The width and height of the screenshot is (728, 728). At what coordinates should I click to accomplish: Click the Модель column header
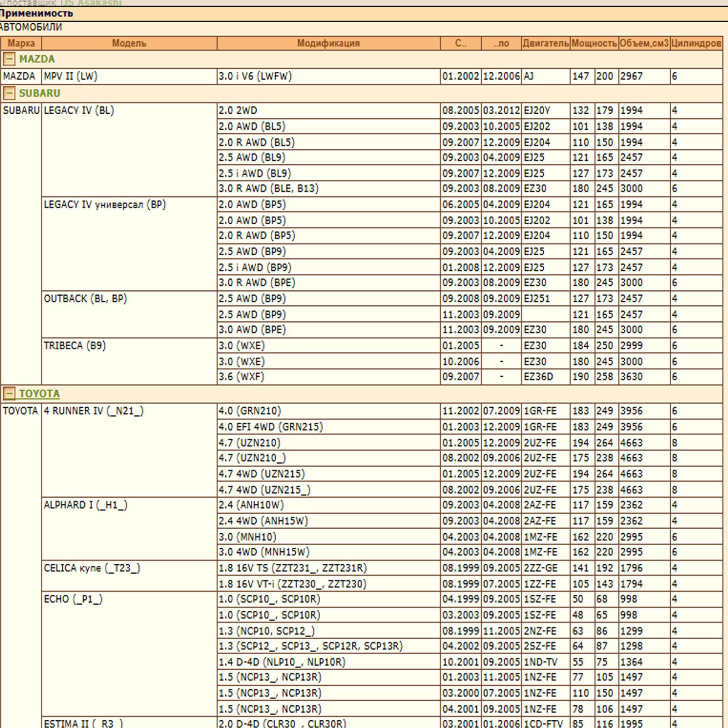129,43
